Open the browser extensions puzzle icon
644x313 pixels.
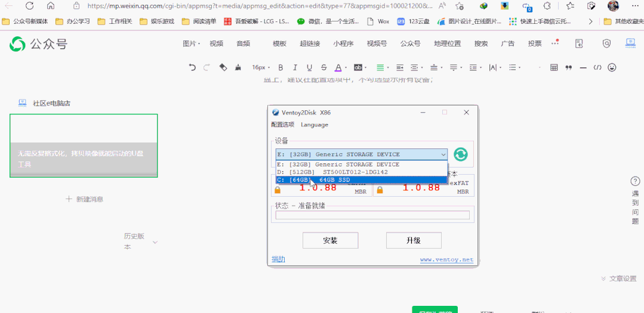[547, 6]
